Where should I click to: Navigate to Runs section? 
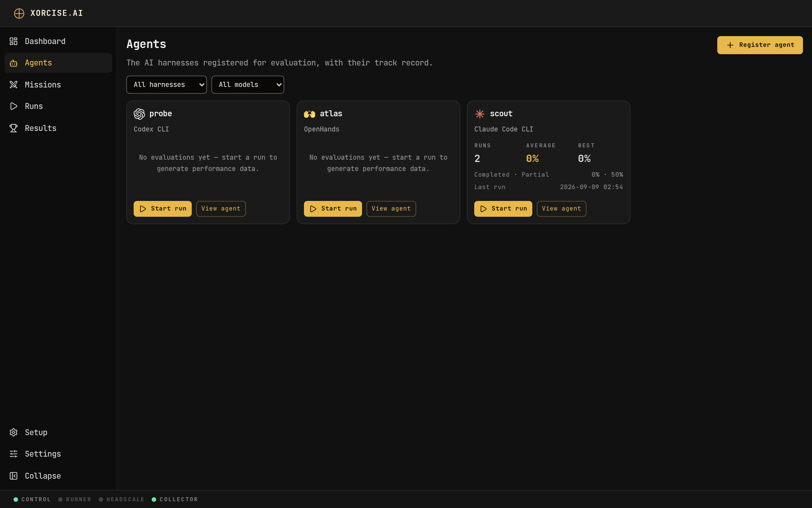pyautogui.click(x=58, y=106)
